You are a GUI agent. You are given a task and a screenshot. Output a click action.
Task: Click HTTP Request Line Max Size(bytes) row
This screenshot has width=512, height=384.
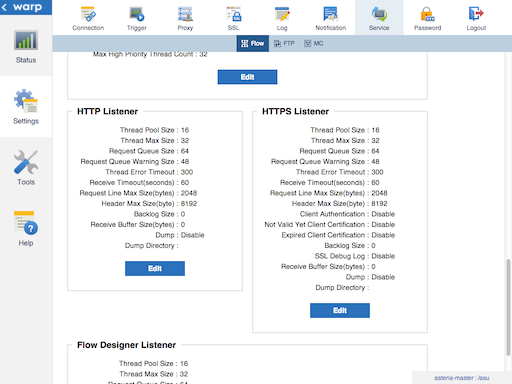[x=138, y=193]
